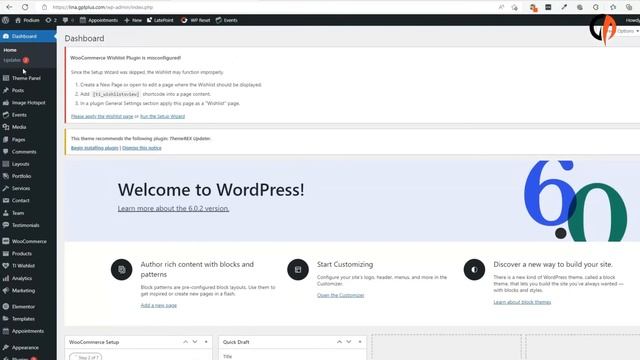Click the Posts pushpin icon
This screenshot has width=640, height=360.
(x=6, y=90)
